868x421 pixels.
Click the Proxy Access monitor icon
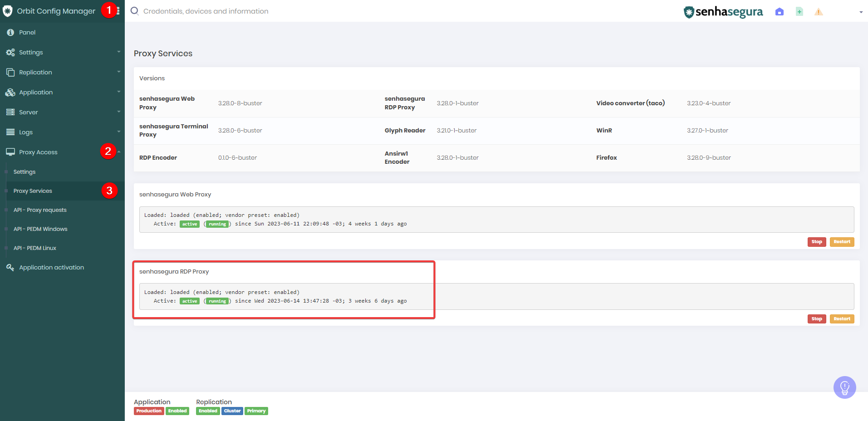click(10, 152)
